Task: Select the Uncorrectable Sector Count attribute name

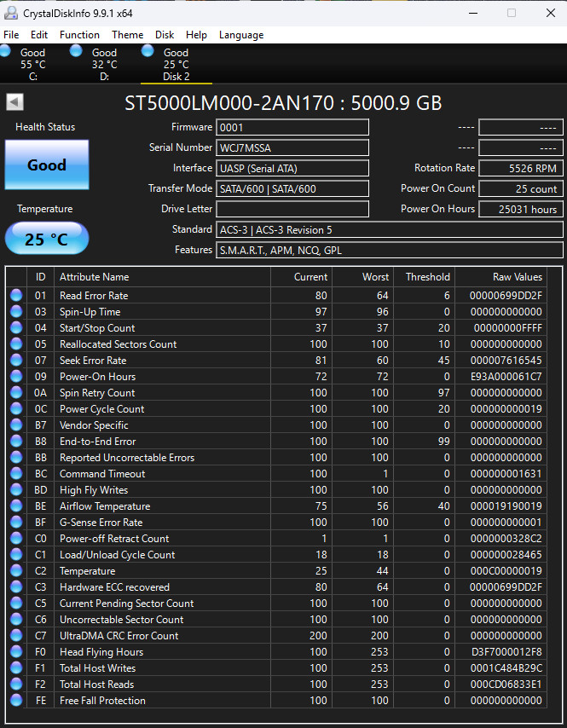Action: [x=122, y=620]
